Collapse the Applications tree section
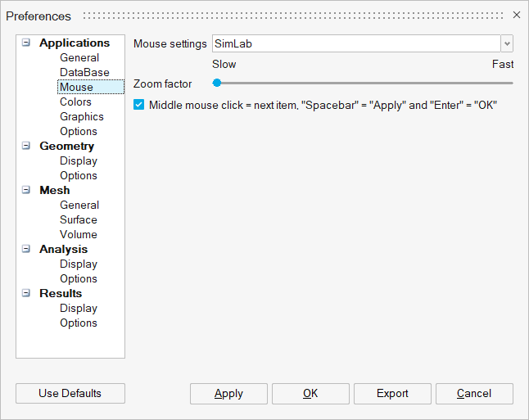The width and height of the screenshot is (529, 420). click(x=26, y=43)
